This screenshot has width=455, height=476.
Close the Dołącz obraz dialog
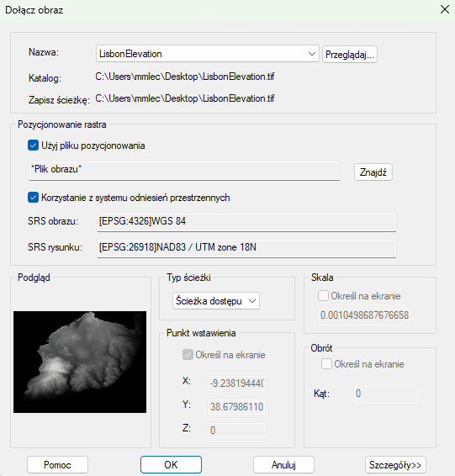tap(445, 10)
